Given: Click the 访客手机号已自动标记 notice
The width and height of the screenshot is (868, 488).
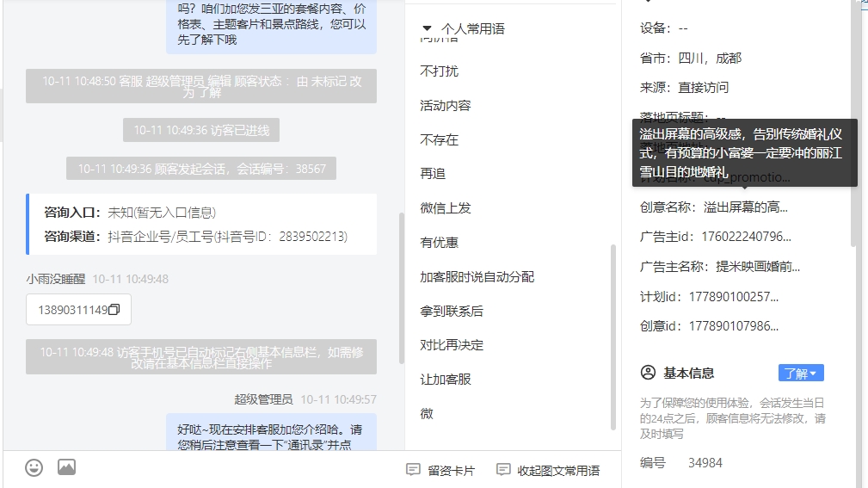Looking at the screenshot, I should 201,356.
